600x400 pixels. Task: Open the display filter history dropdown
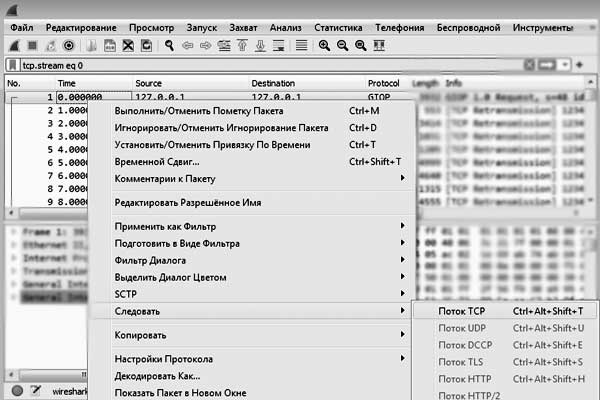click(565, 65)
